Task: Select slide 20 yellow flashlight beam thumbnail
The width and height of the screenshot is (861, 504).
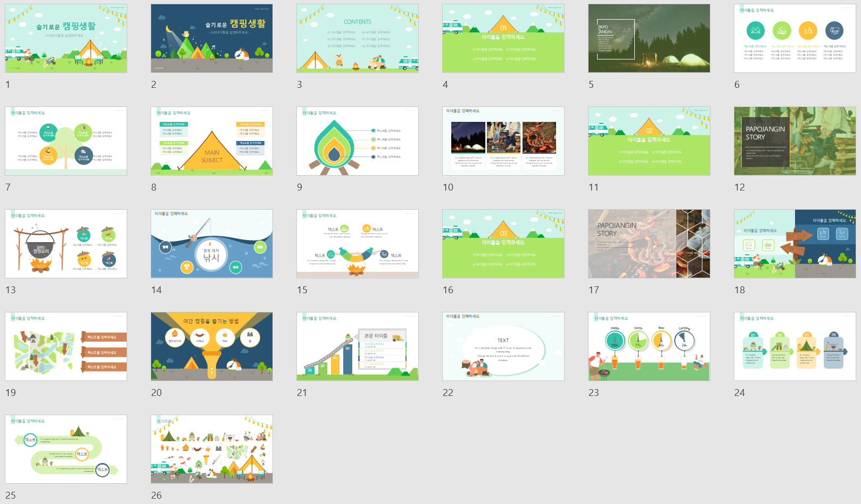Action: [212, 346]
